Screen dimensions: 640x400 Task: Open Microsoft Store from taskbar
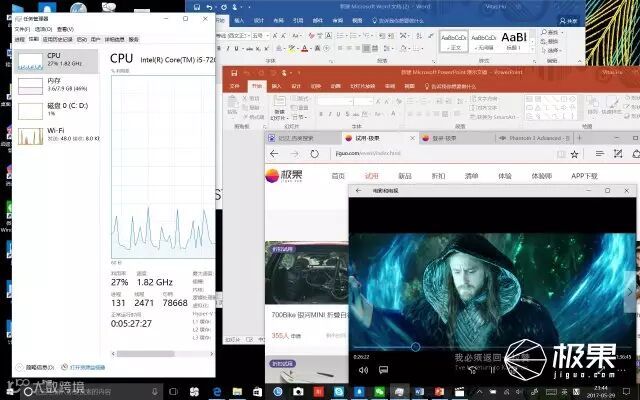click(257, 392)
